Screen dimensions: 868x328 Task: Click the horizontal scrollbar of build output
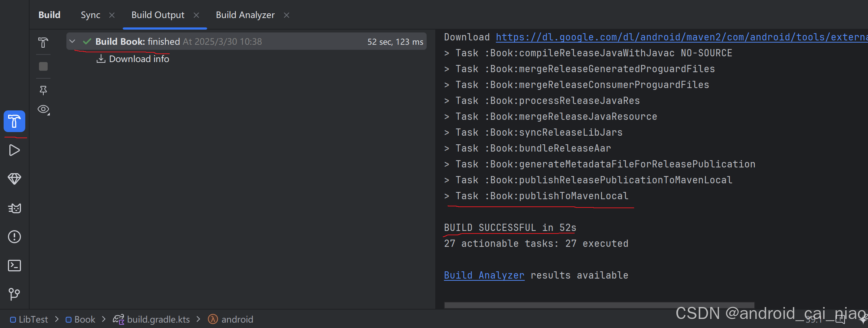click(599, 305)
